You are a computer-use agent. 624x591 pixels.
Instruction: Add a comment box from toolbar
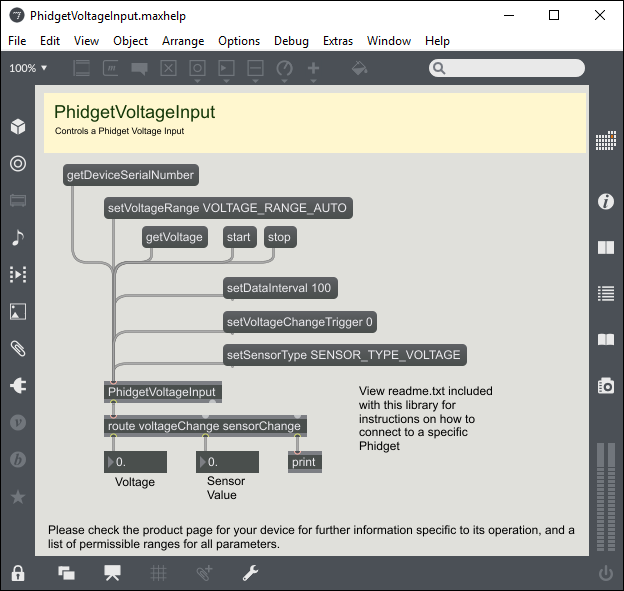click(140, 68)
